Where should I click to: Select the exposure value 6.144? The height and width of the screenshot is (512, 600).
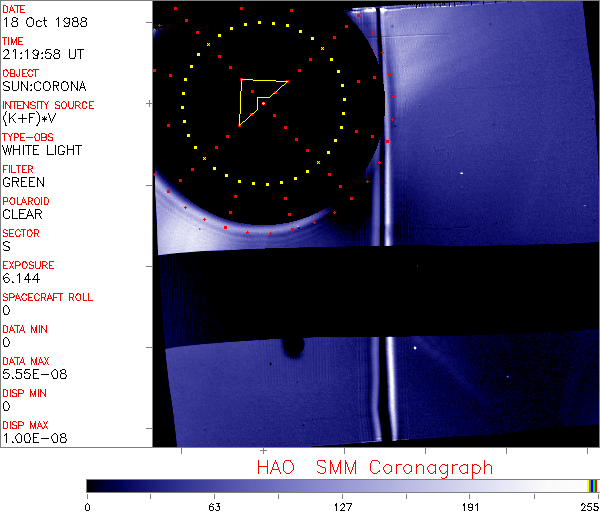[21, 279]
